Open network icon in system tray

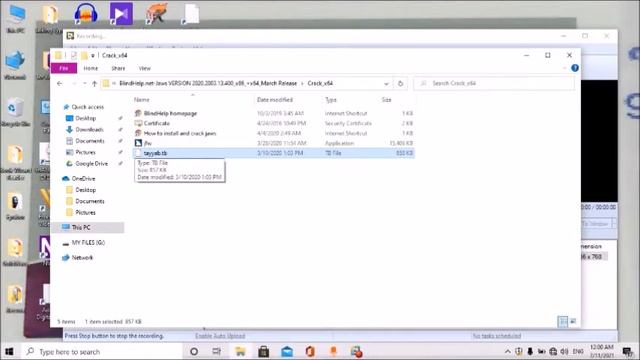[553, 351]
